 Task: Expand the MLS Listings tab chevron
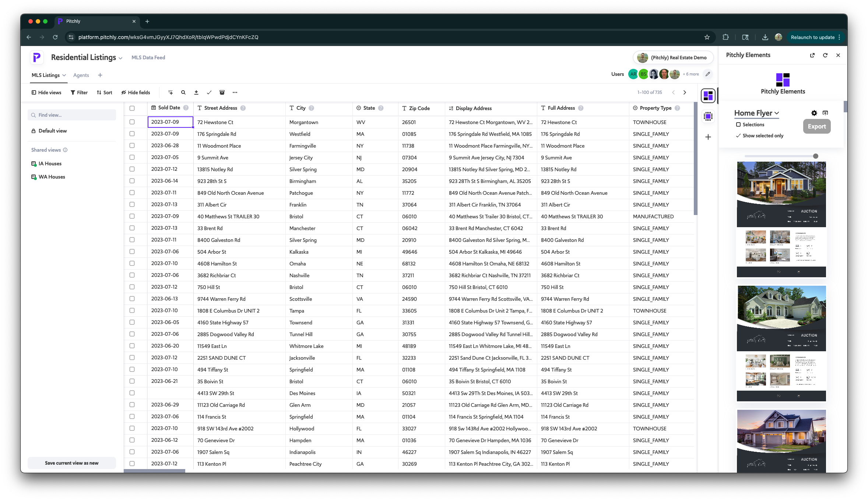pos(64,75)
